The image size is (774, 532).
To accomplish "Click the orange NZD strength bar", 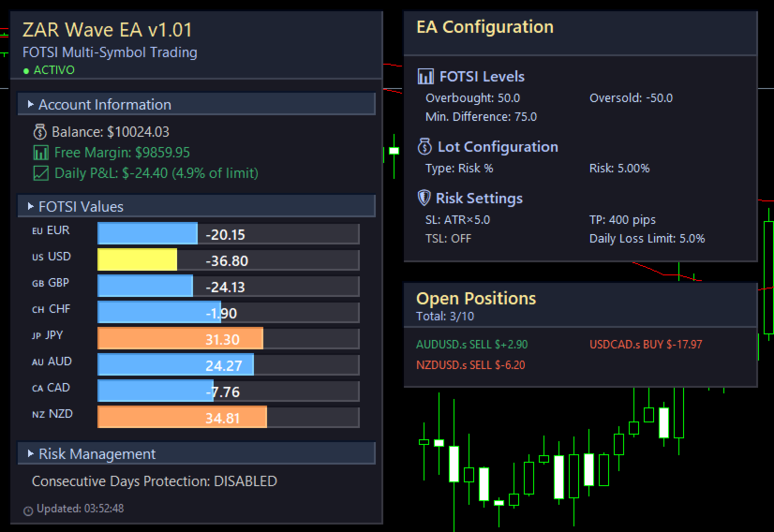I will [182, 417].
